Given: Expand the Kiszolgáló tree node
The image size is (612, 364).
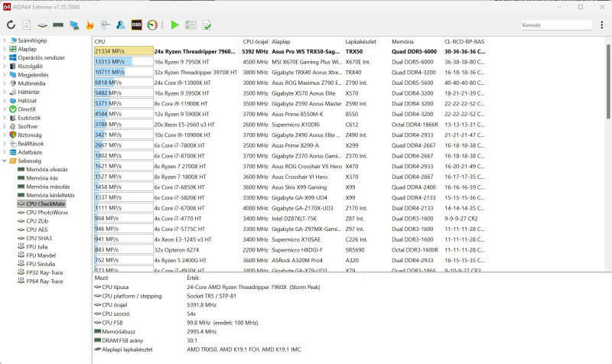Looking at the screenshot, I should pyautogui.click(x=5, y=66).
